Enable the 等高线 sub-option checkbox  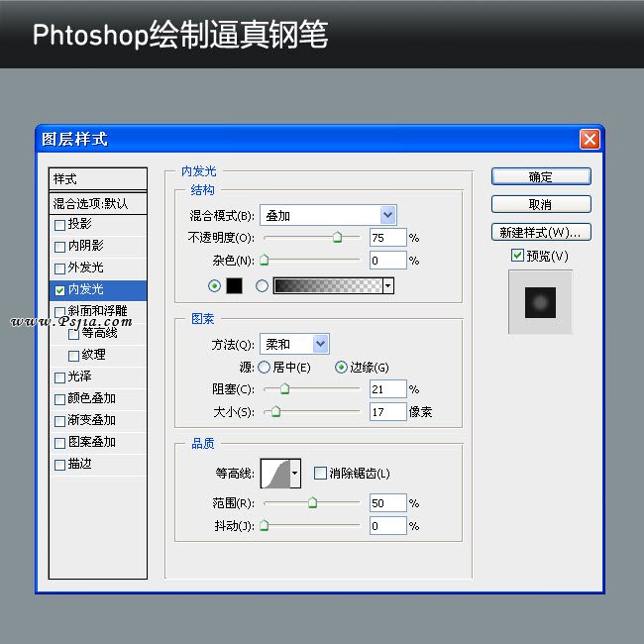(73, 334)
